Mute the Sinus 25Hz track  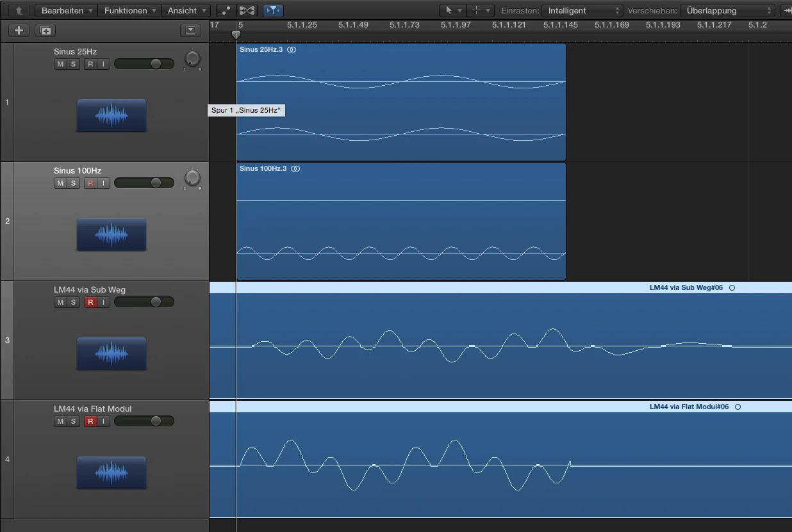point(60,64)
